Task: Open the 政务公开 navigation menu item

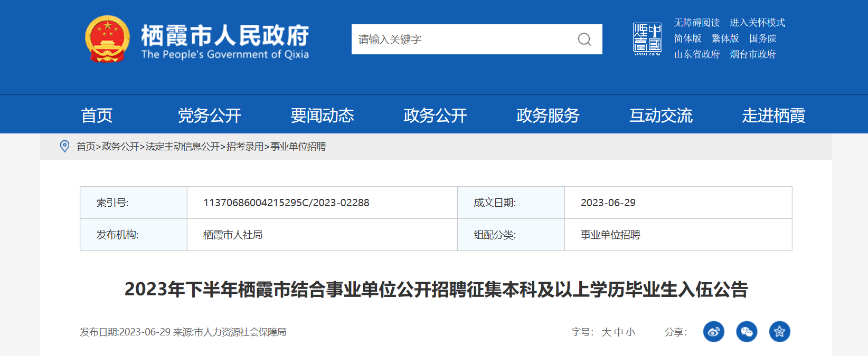Action: 435,116
